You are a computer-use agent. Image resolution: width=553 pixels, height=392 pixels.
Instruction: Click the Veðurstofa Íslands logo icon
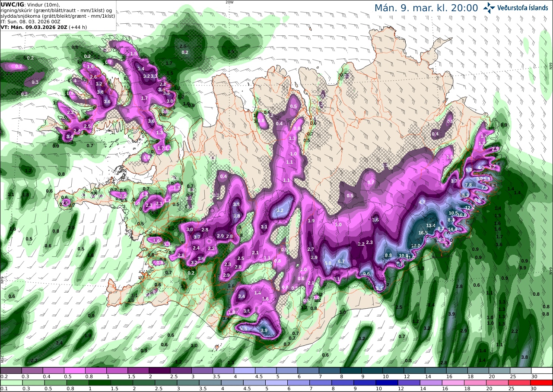489,7
